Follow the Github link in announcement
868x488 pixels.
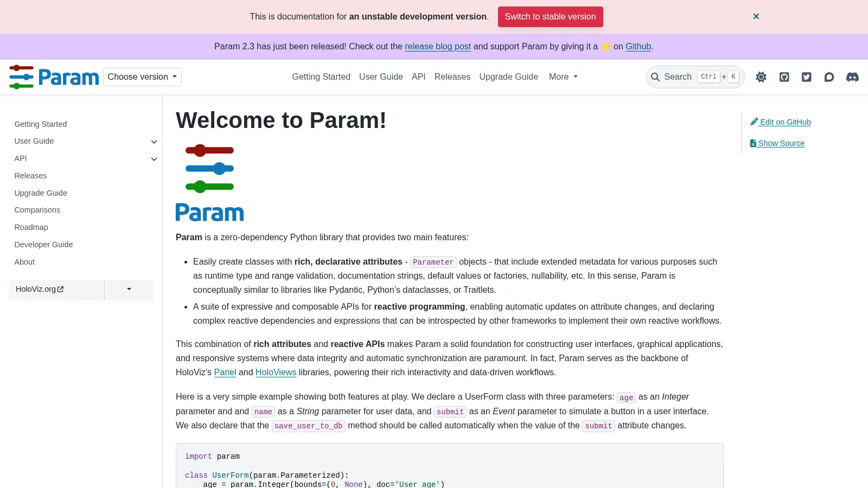(x=638, y=47)
